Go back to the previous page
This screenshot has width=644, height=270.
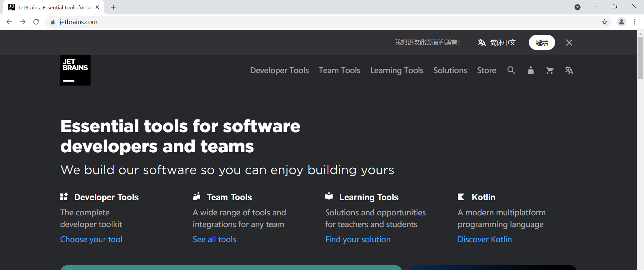9,22
